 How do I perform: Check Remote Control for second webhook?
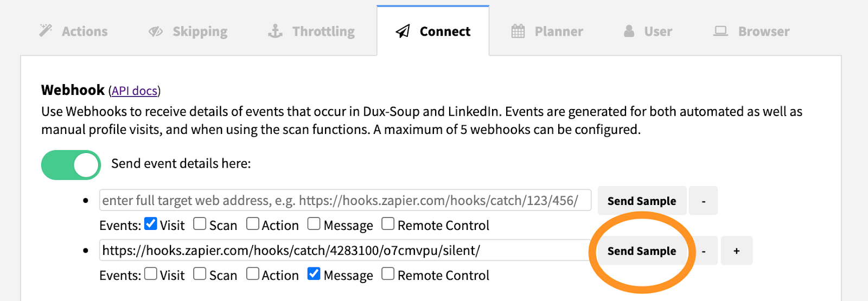388,274
